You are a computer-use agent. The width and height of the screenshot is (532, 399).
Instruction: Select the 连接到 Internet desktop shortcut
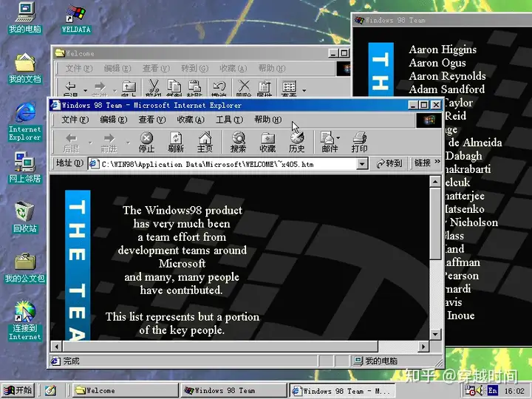pos(25,321)
